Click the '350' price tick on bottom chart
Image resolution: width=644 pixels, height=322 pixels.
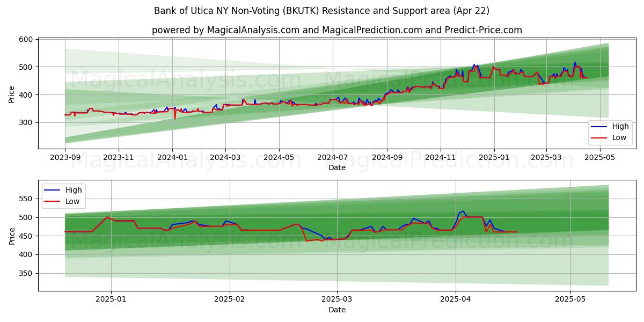[x=27, y=273]
